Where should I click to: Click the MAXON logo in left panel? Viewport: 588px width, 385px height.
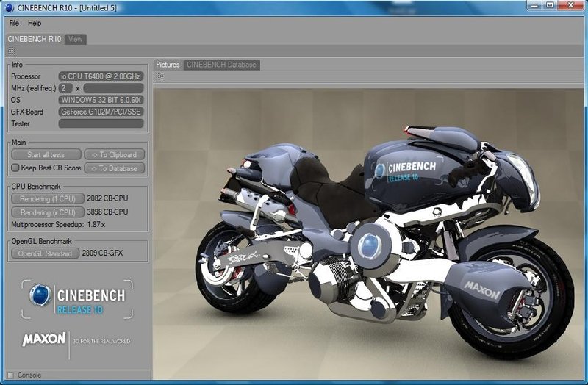click(x=44, y=339)
